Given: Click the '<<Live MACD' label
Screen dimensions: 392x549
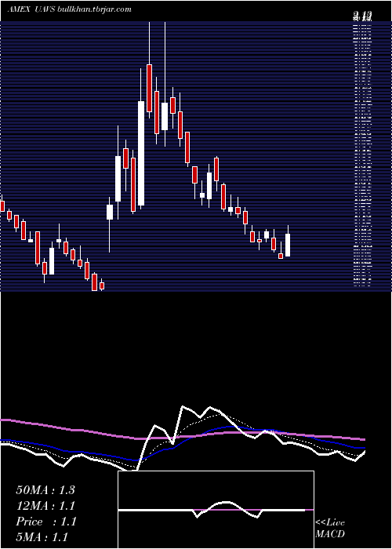Looking at the screenshot, I should point(330,528).
